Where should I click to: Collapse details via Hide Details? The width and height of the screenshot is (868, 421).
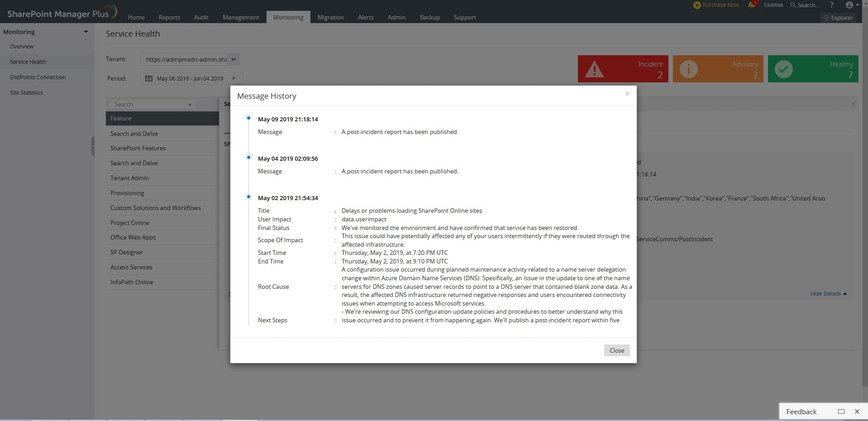pyautogui.click(x=828, y=294)
